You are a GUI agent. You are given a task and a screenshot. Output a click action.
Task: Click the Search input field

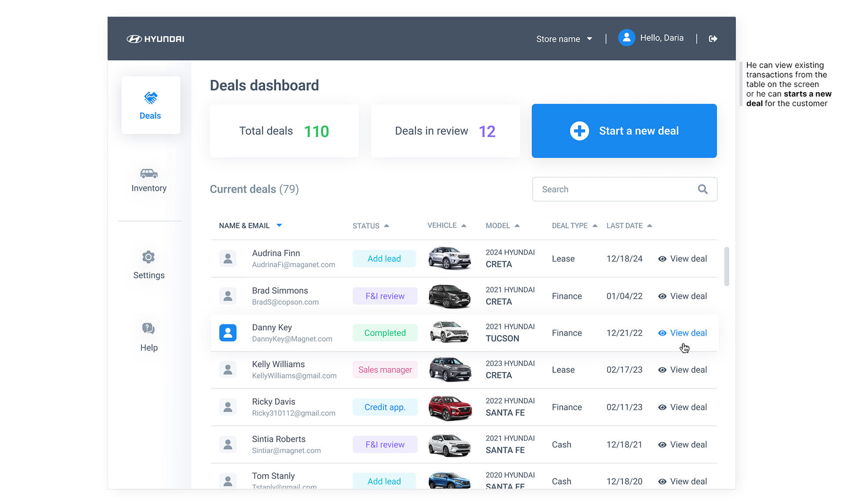pyautogui.click(x=615, y=189)
